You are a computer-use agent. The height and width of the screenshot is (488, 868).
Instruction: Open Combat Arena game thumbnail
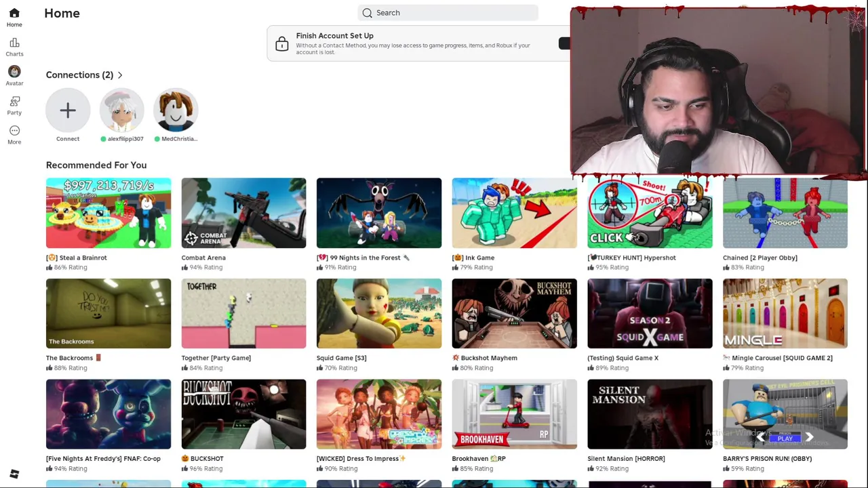pyautogui.click(x=243, y=213)
